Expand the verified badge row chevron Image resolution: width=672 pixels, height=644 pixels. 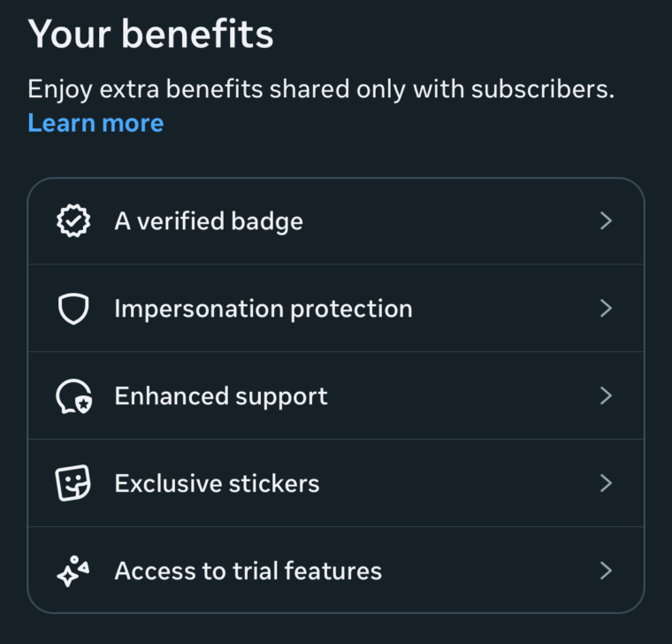point(606,221)
